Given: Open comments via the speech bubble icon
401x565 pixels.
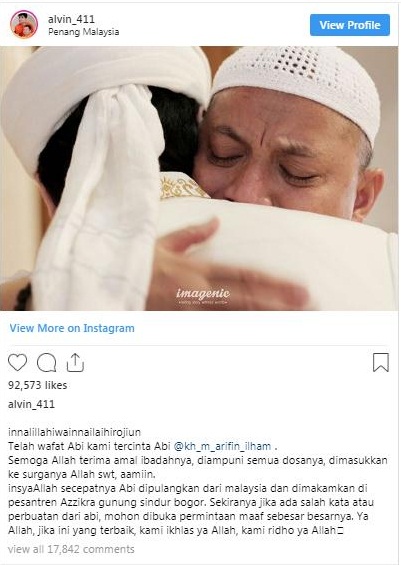Looking at the screenshot, I should tap(46, 362).
